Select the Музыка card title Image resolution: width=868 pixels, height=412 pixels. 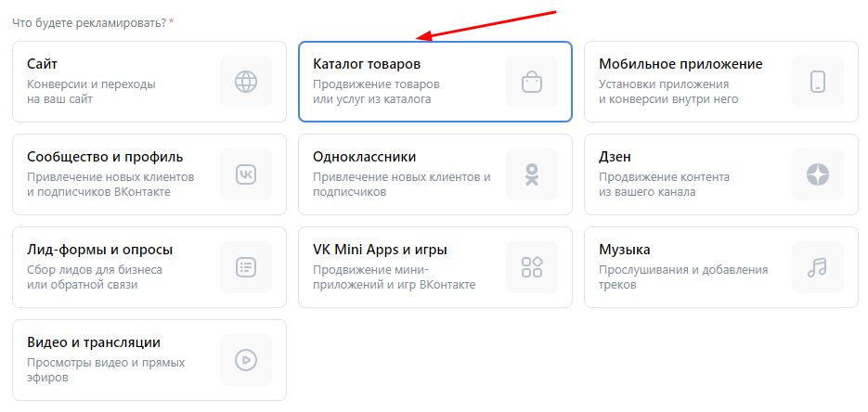[x=625, y=250]
